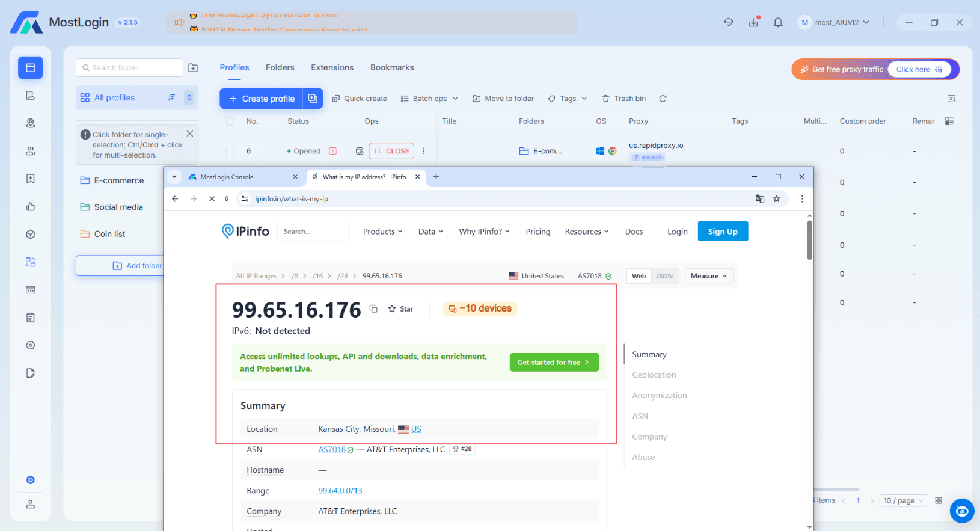This screenshot has height=531, width=980.
Task: Refresh the profile list
Action: coord(663,99)
